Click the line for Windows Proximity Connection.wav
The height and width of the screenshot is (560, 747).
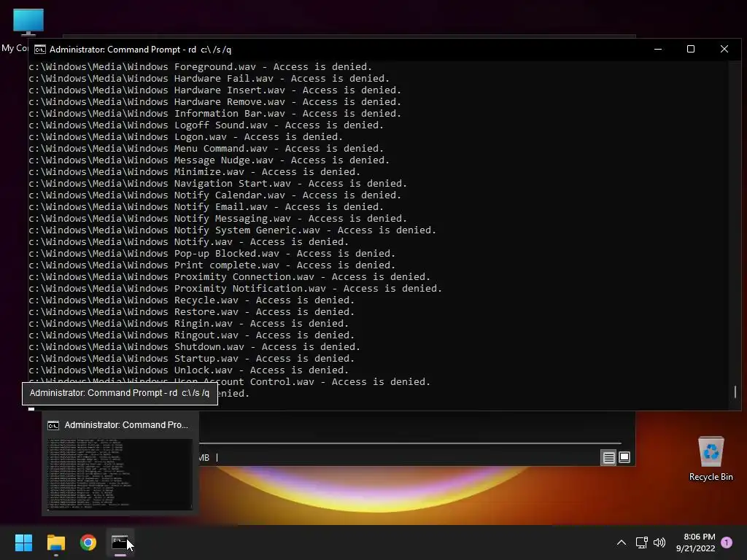(x=230, y=276)
